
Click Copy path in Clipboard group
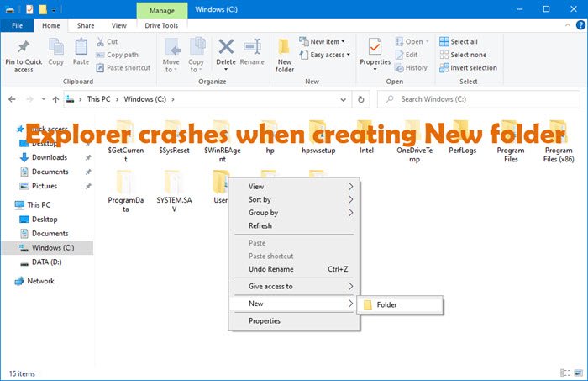tap(117, 55)
